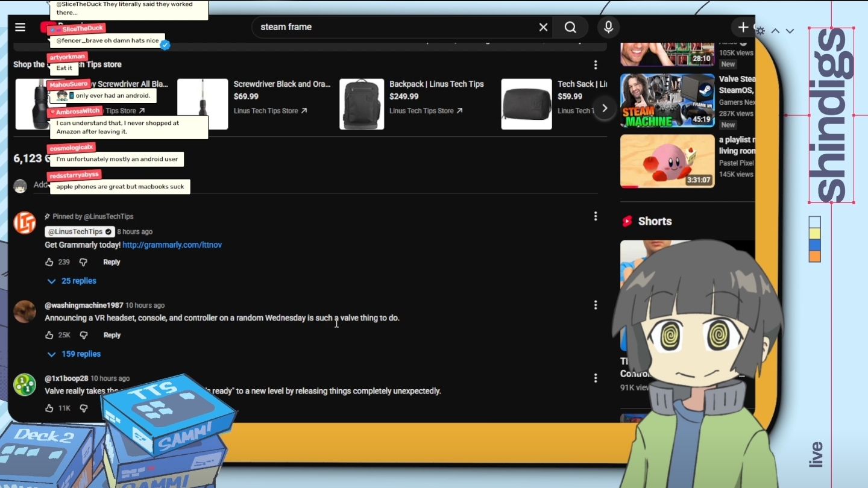Like the 1x1boop28 comment

pos(49,408)
